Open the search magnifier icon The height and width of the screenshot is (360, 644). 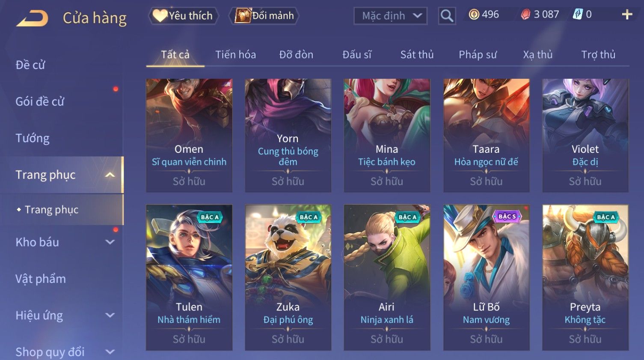tap(447, 16)
